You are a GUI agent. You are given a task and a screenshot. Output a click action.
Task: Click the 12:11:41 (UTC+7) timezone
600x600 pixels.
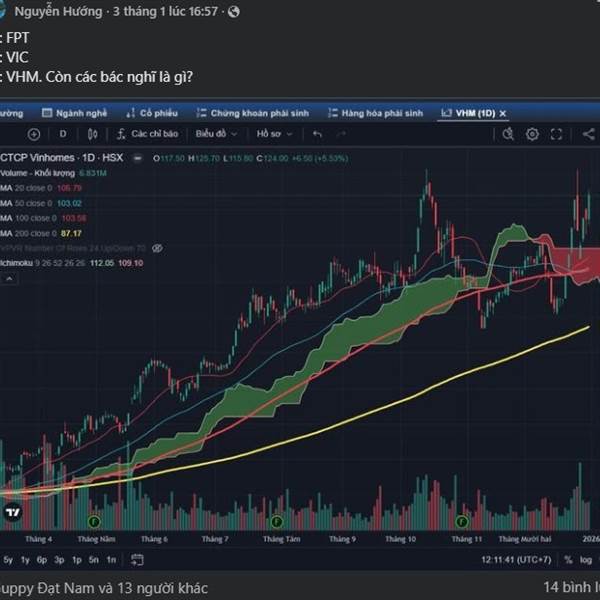point(516,560)
